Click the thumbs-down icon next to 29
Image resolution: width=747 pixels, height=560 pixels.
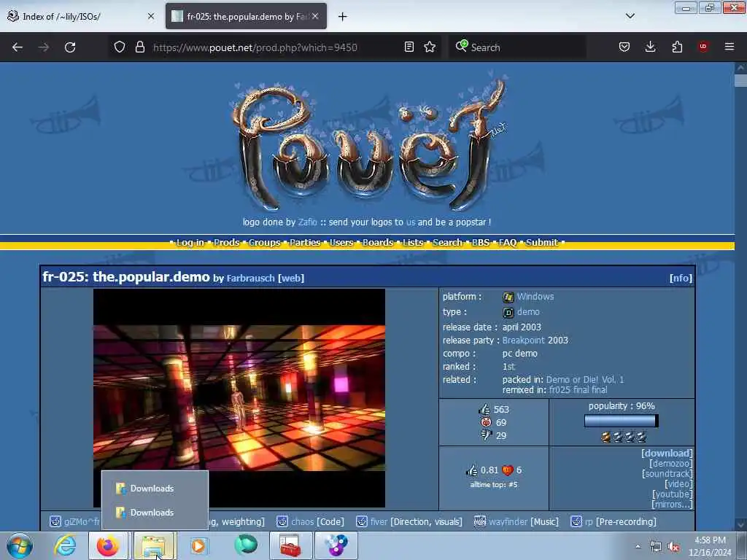pyautogui.click(x=485, y=435)
